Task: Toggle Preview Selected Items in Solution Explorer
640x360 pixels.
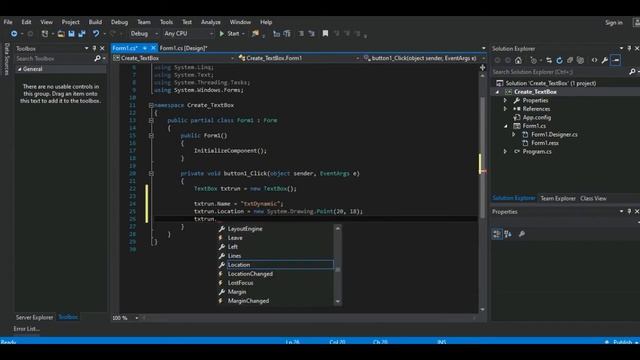Action: tap(616, 60)
